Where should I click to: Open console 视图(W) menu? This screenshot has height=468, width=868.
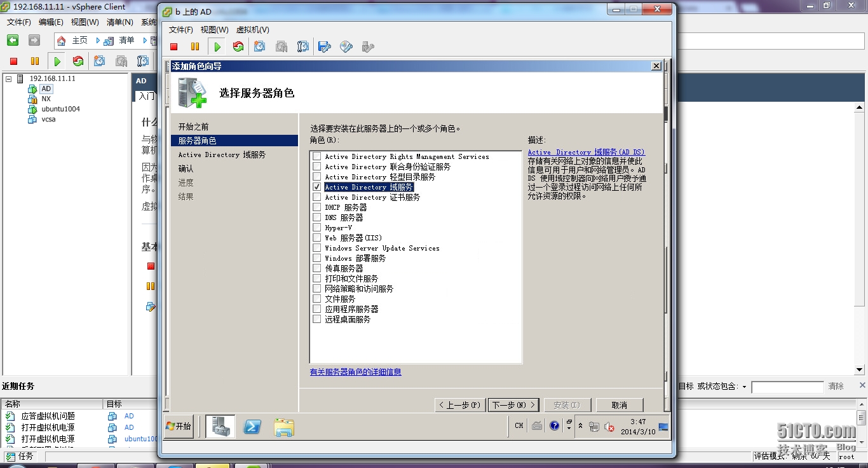click(215, 30)
